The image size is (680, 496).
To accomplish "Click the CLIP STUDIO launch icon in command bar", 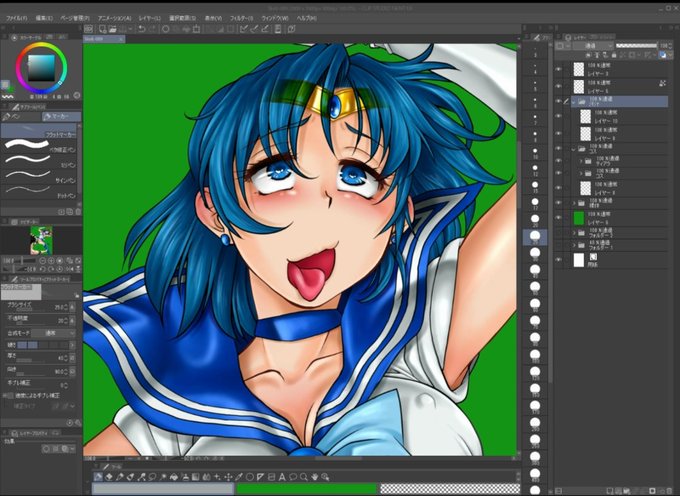I will [x=88, y=29].
